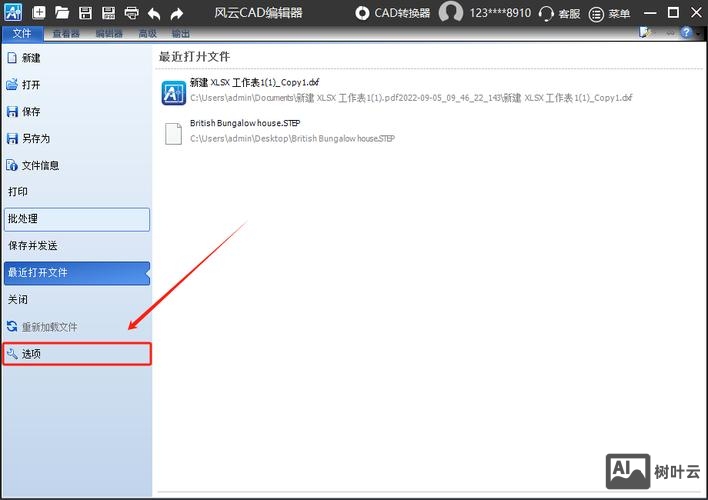The height and width of the screenshot is (500, 708).
Task: Switch to the 查看器 tab
Action: (x=66, y=33)
